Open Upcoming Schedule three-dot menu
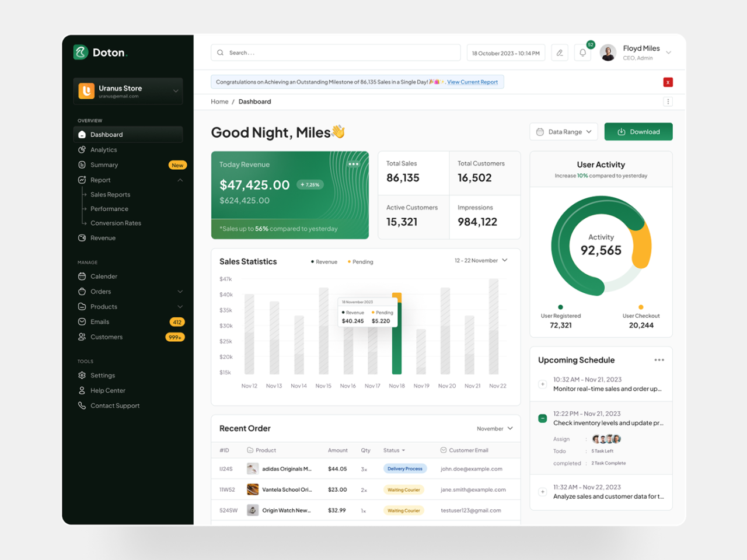The width and height of the screenshot is (747, 560). [x=659, y=360]
